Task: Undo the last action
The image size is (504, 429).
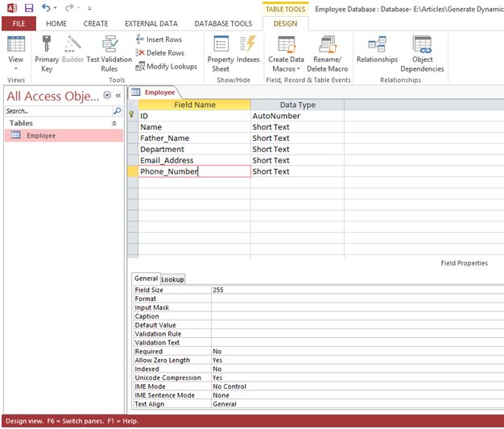Action: click(x=46, y=8)
